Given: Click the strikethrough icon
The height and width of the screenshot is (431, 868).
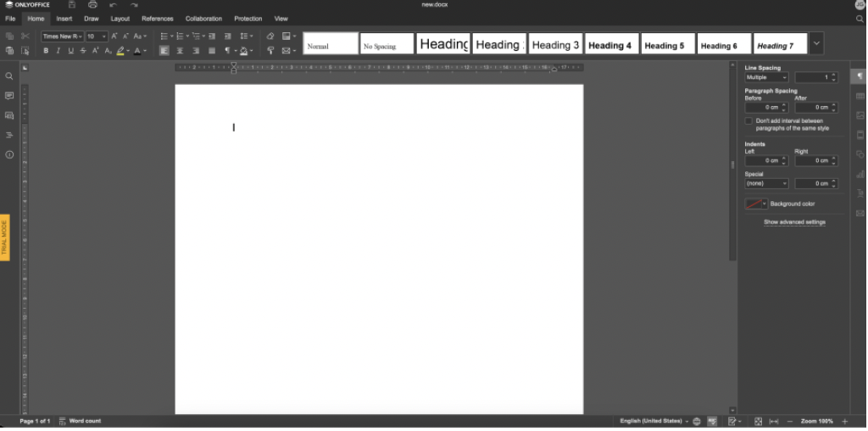Looking at the screenshot, I should (82, 51).
